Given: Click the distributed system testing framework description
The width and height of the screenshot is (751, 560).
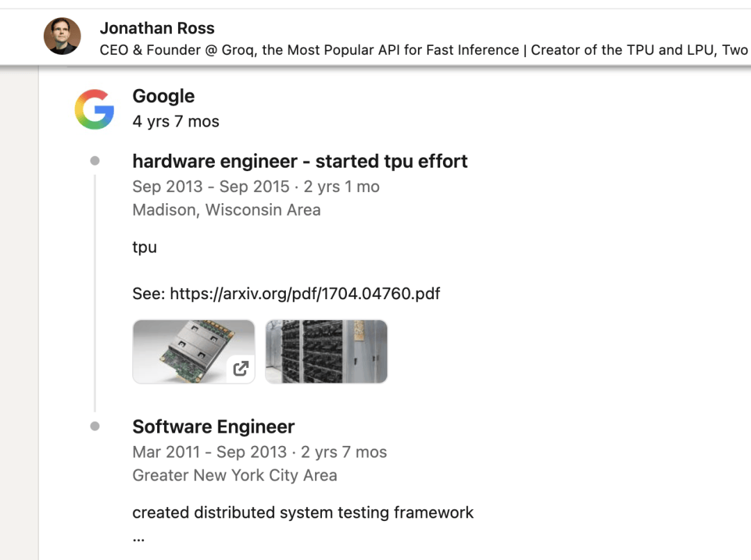Looking at the screenshot, I should pos(302,513).
